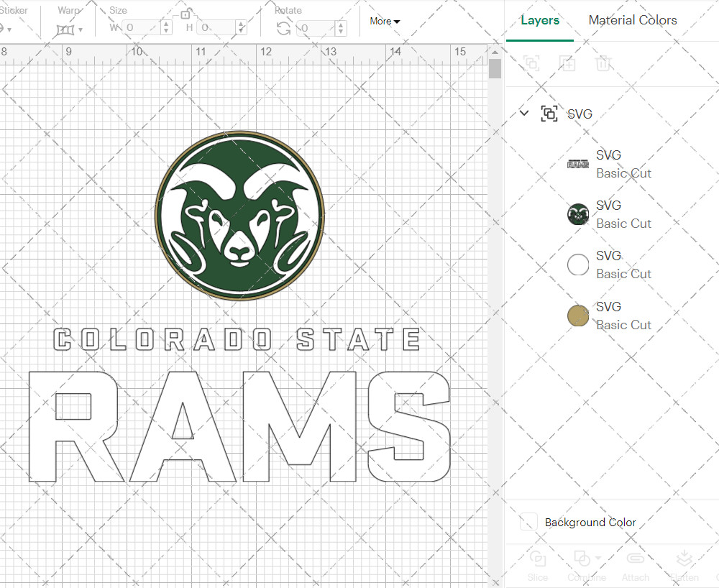719x588 pixels.
Task: Select the COLORADO STATE text on canvas
Action: (236, 339)
